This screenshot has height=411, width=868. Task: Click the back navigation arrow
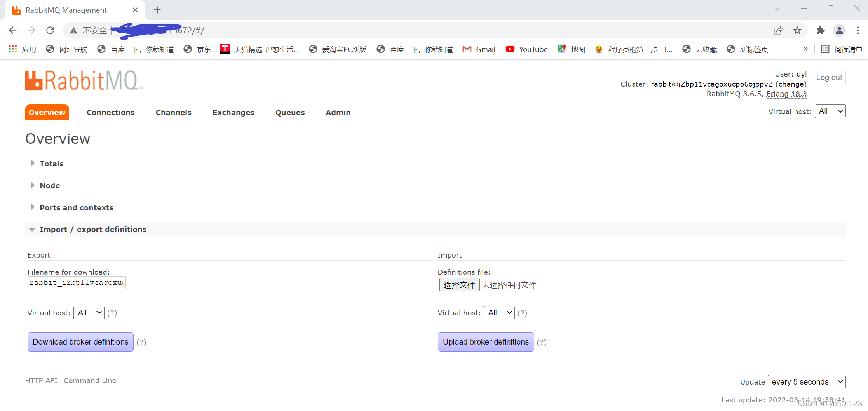pos(13,30)
